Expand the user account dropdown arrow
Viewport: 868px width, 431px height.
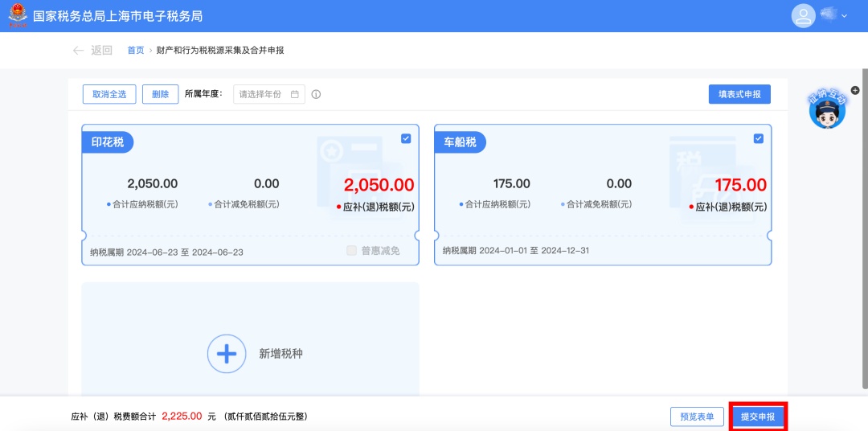[844, 16]
